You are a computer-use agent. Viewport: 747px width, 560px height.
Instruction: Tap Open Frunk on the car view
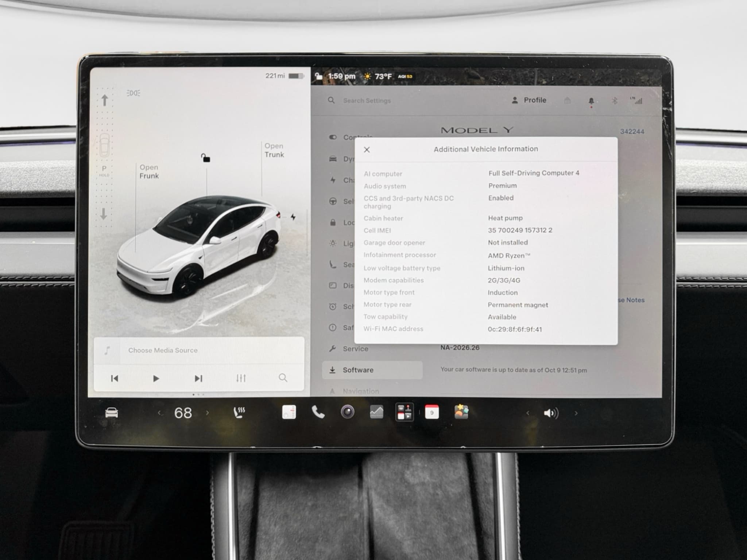click(149, 171)
